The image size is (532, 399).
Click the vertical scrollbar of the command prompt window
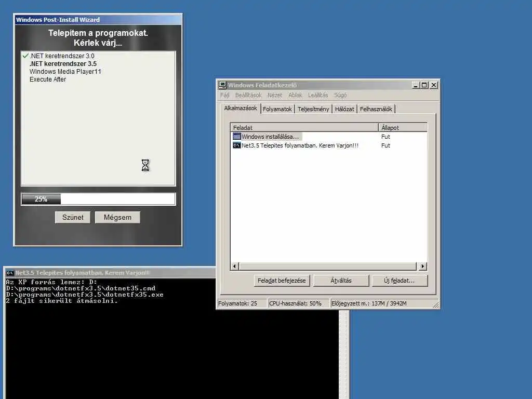[343, 355]
